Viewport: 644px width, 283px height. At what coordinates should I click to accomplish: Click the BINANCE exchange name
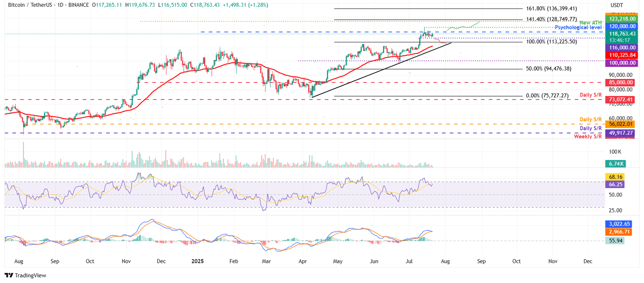coord(78,5)
